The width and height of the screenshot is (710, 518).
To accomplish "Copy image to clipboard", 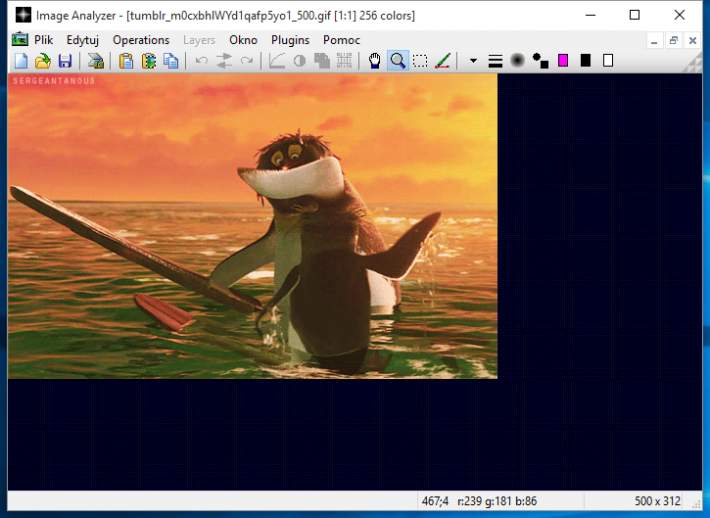I will [x=171, y=61].
